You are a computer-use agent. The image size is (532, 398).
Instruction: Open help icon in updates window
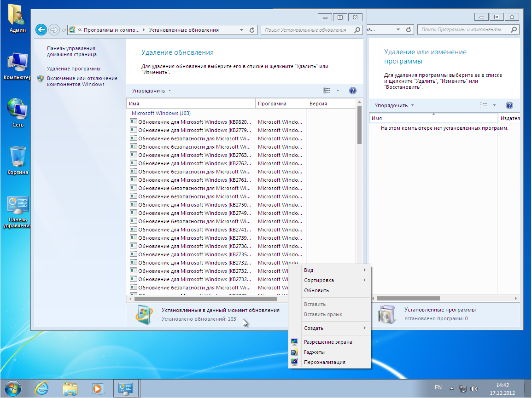352,91
